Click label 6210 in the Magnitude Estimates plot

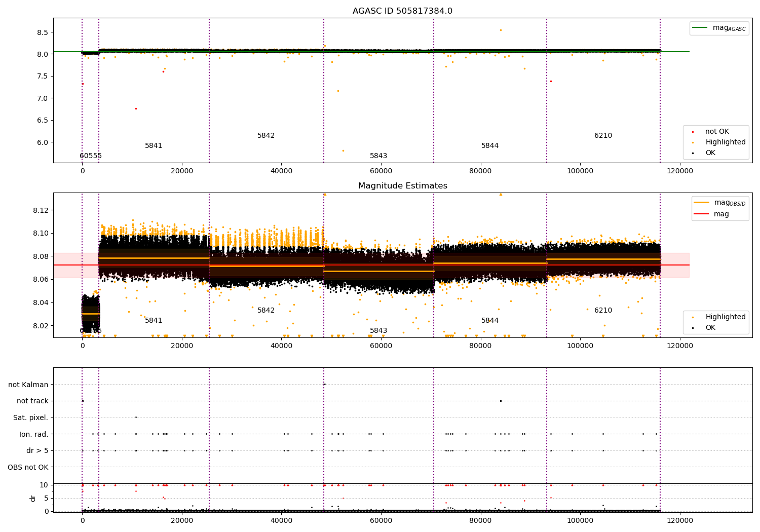pos(603,311)
